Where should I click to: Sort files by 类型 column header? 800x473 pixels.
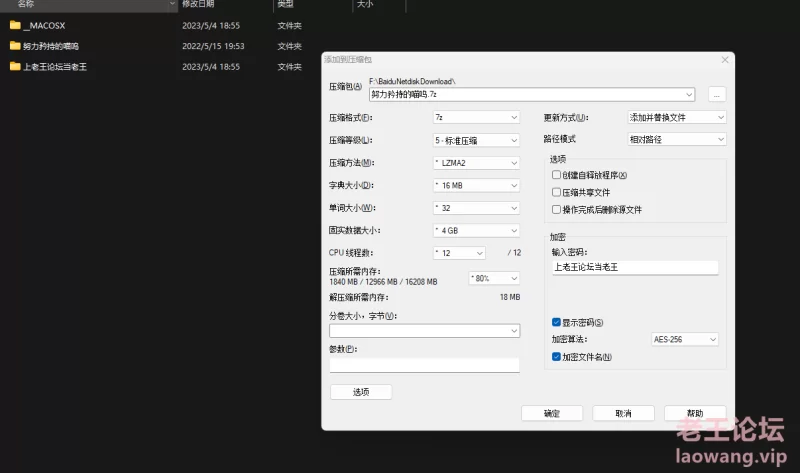point(285,5)
